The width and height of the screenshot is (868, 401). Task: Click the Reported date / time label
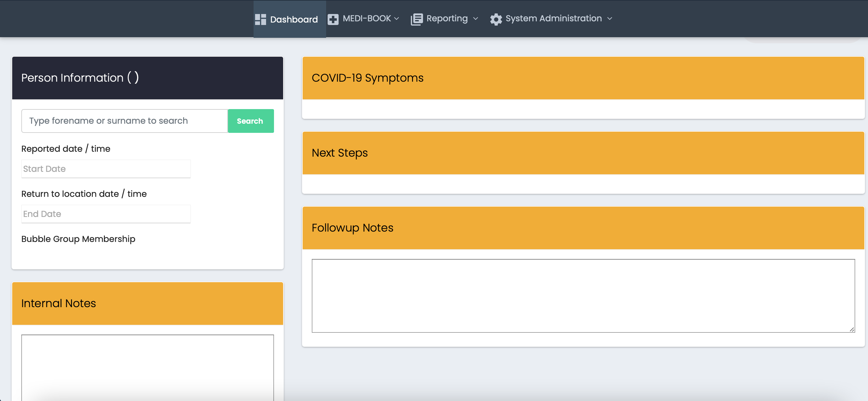pos(66,149)
